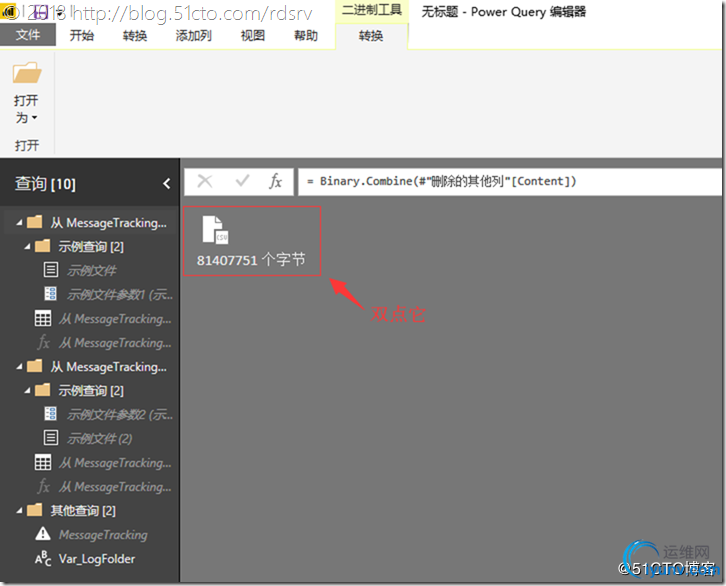
Task: Confirm formula with checkmark icon
Action: click(242, 181)
